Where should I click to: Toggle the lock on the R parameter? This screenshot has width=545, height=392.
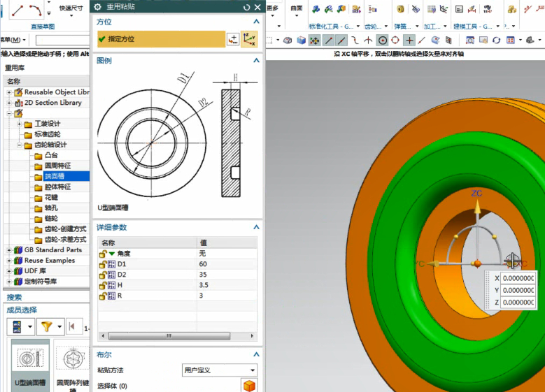103,296
